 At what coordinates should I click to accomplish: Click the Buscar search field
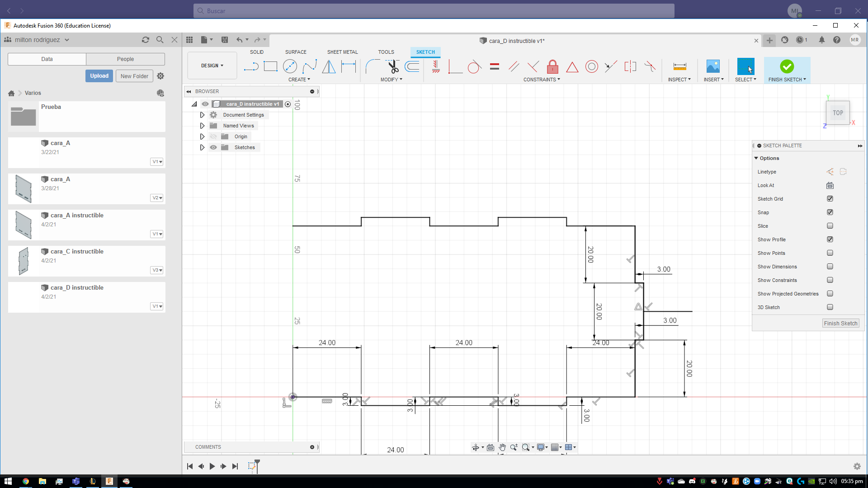pos(434,11)
